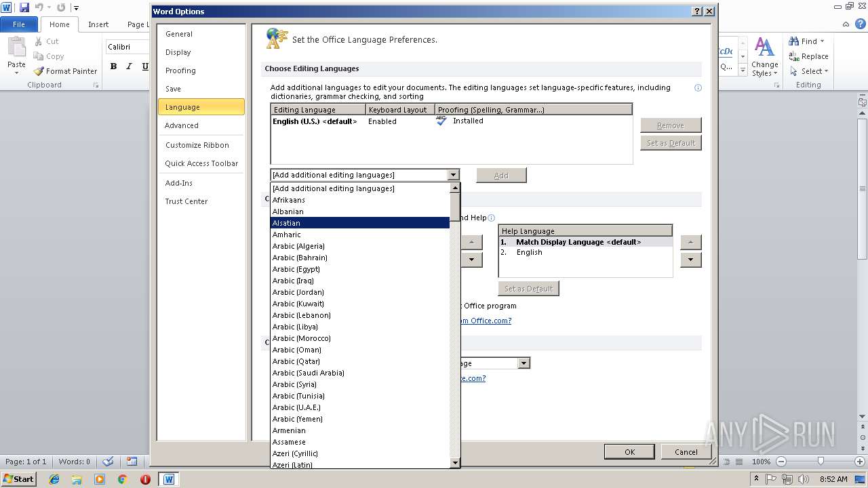Open Word Help question mark icon
Image resolution: width=868 pixels, height=488 pixels.
click(860, 24)
